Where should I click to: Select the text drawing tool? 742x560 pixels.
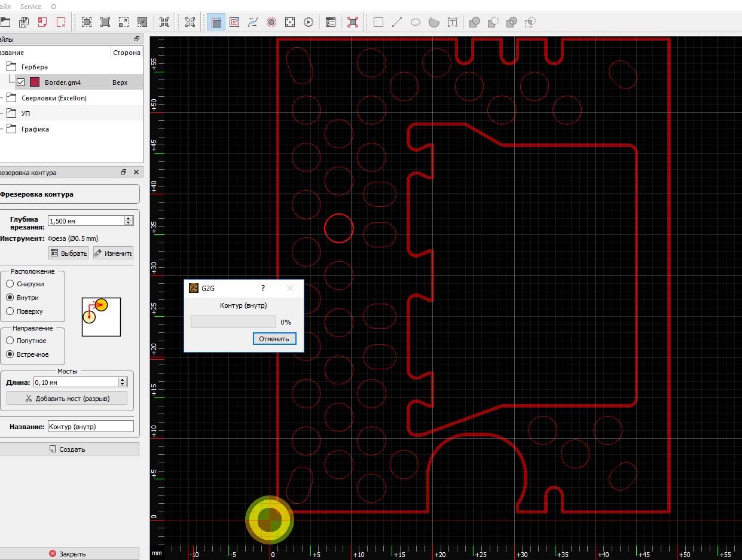point(453,22)
